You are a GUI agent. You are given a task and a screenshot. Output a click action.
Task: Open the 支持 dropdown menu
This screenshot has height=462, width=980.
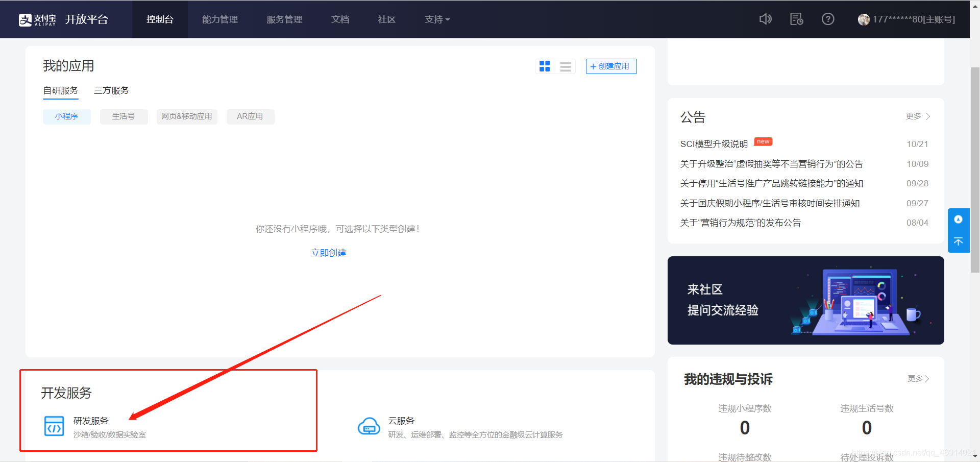pyautogui.click(x=437, y=19)
